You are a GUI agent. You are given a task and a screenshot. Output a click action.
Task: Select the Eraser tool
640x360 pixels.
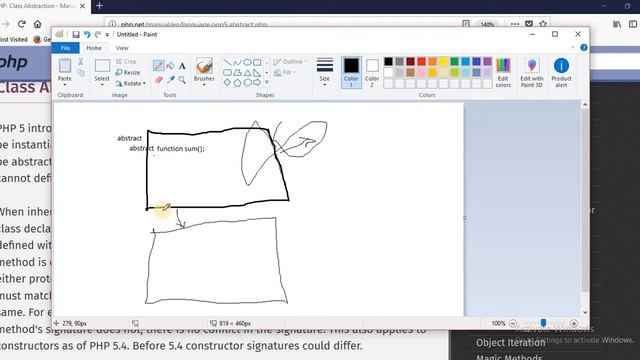159,80
